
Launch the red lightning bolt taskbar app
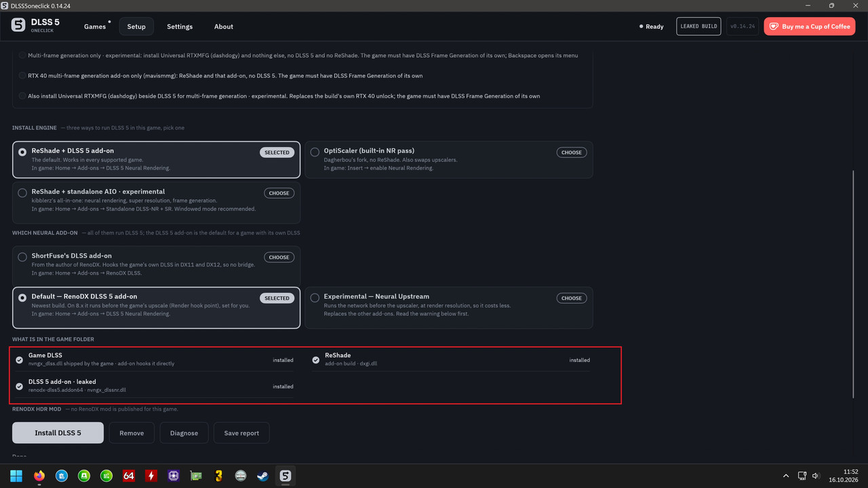coord(151,476)
